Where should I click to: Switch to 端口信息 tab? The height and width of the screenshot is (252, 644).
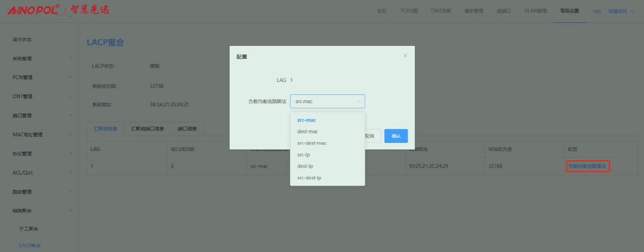(x=187, y=129)
